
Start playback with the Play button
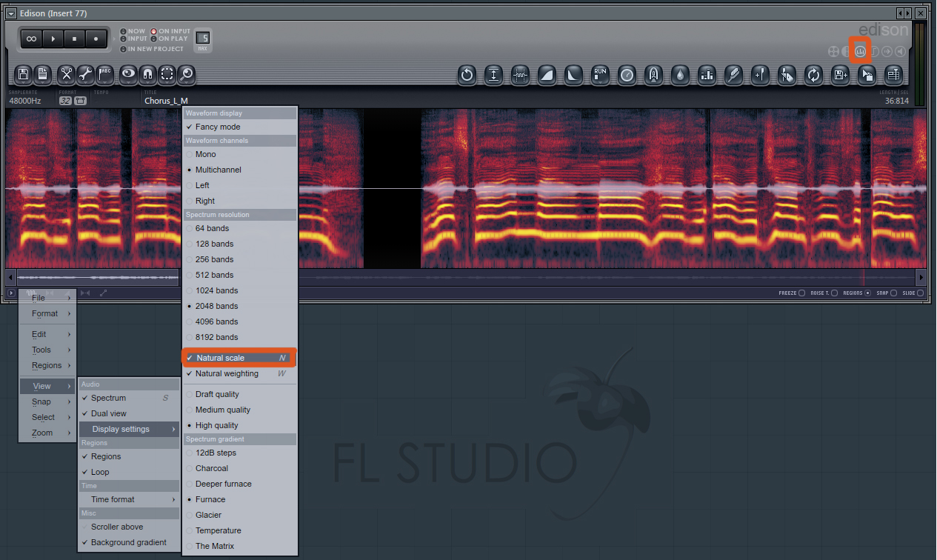(53, 39)
